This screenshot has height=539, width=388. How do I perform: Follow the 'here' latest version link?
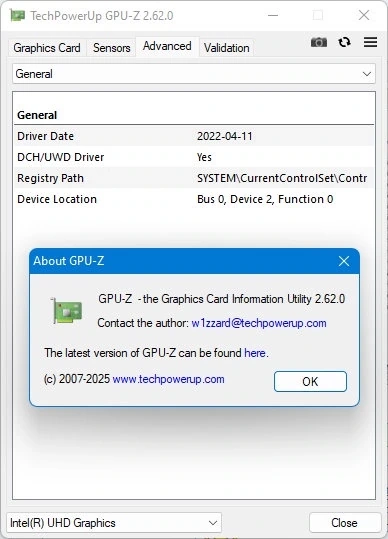point(255,353)
